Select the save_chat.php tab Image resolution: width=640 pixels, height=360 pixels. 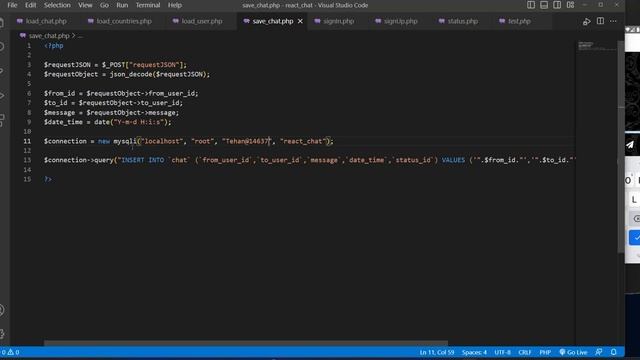coord(273,21)
